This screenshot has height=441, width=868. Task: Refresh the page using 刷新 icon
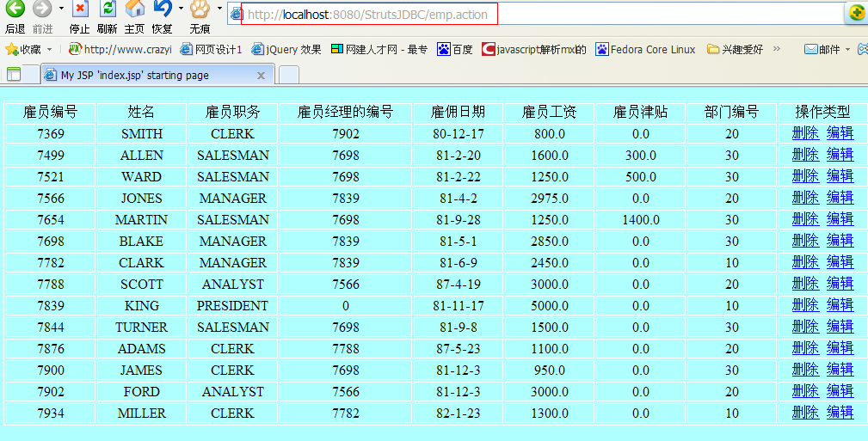(108, 9)
